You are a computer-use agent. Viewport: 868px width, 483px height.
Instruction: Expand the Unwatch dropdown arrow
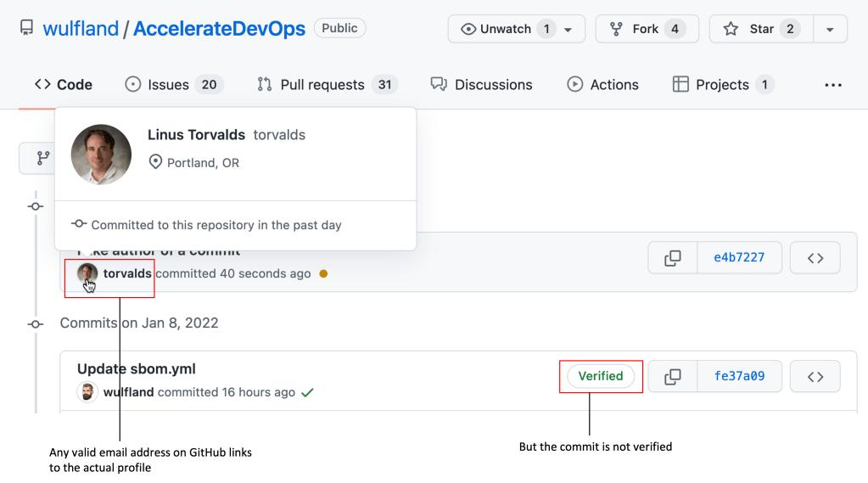click(x=568, y=30)
